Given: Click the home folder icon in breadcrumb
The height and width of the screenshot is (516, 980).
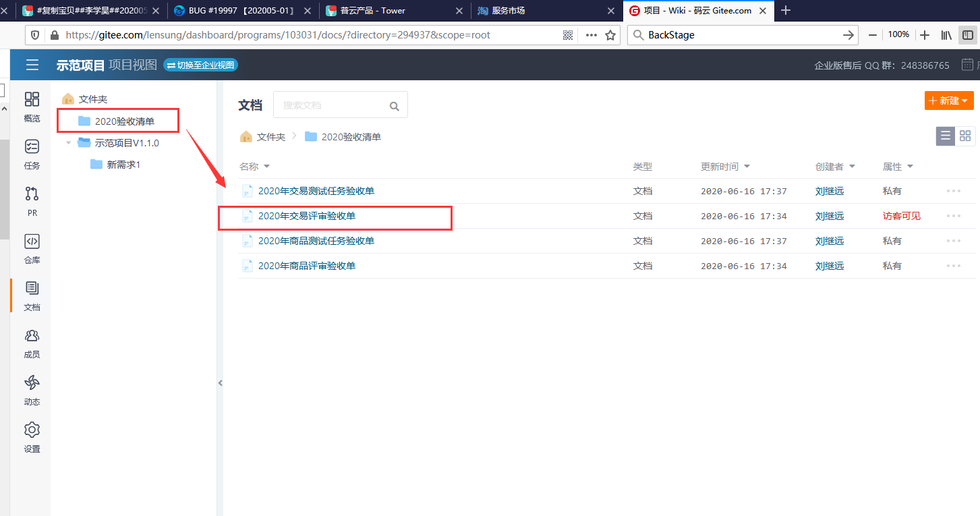Looking at the screenshot, I should click(246, 136).
